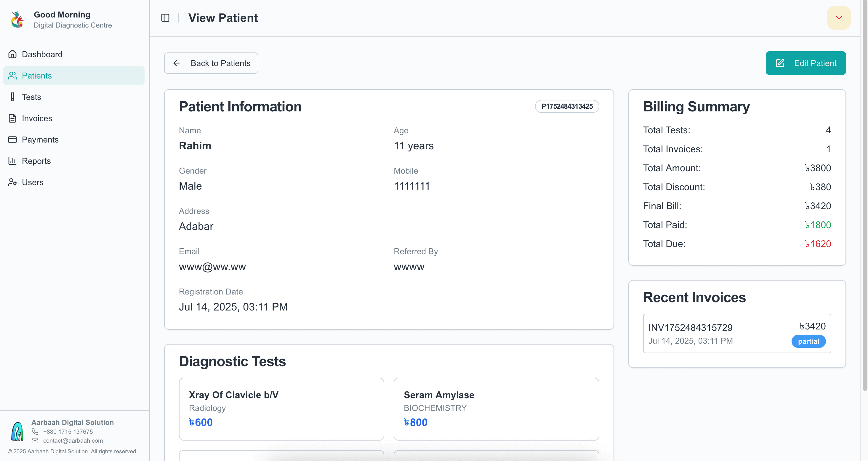Click address value Adabar
This screenshot has width=868, height=461.
(196, 226)
